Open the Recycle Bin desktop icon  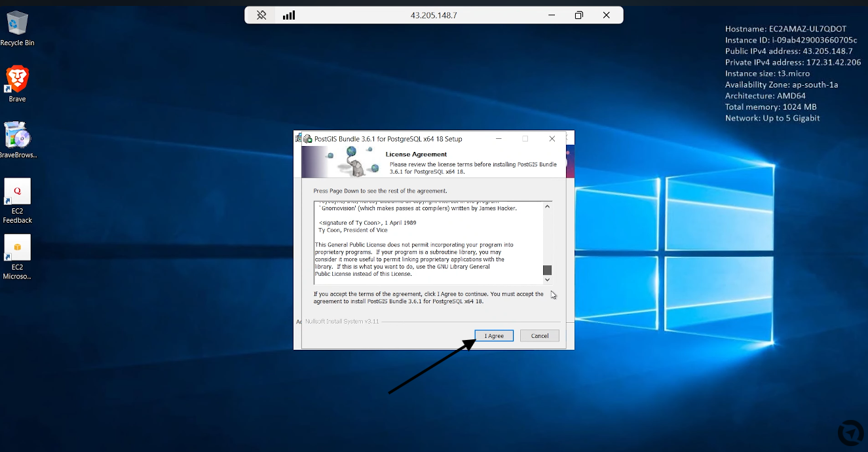click(17, 28)
